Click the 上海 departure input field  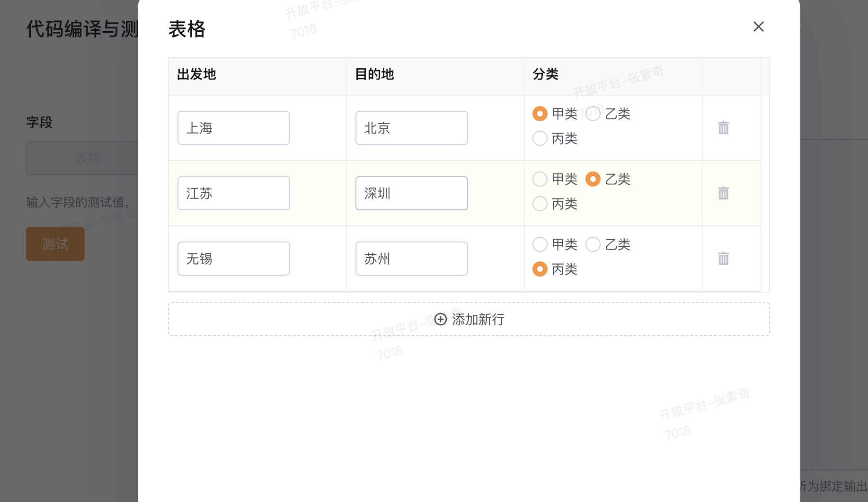(x=234, y=128)
